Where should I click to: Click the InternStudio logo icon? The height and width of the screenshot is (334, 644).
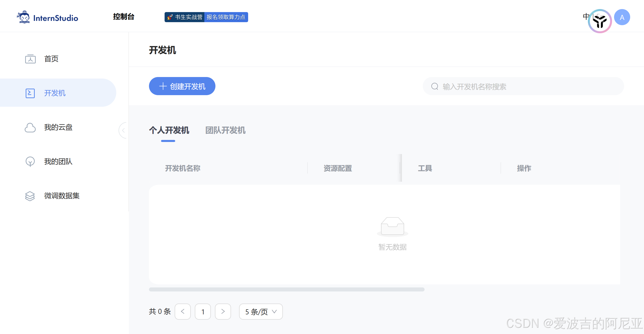24,17
